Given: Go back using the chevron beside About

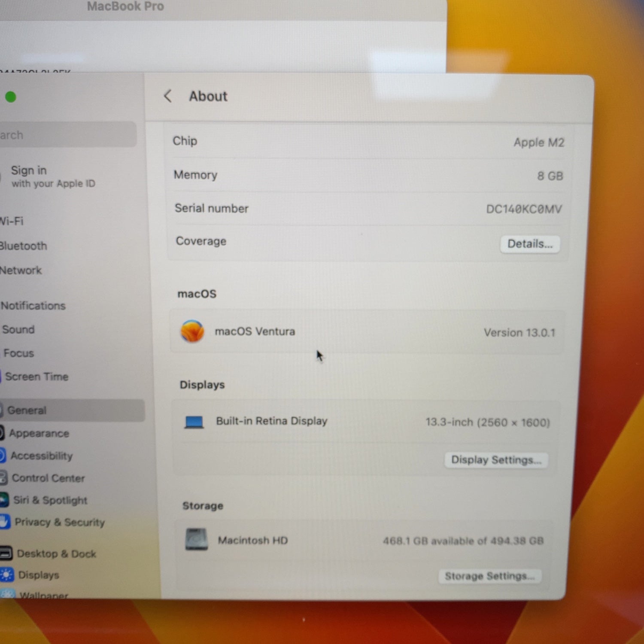Looking at the screenshot, I should (x=168, y=96).
